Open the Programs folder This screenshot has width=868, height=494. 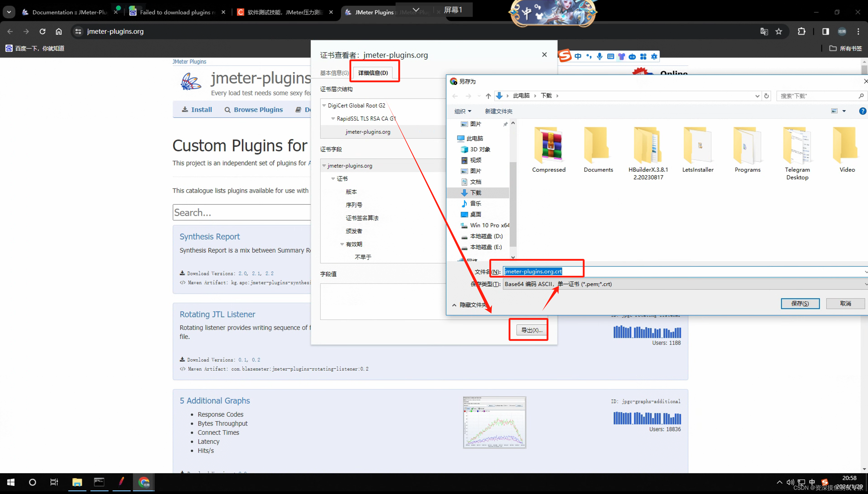tap(747, 149)
